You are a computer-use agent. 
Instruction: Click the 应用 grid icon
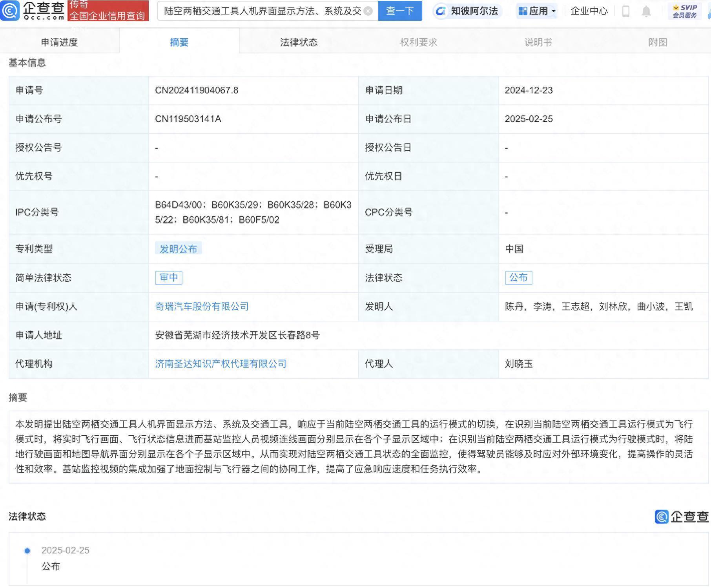(x=524, y=11)
